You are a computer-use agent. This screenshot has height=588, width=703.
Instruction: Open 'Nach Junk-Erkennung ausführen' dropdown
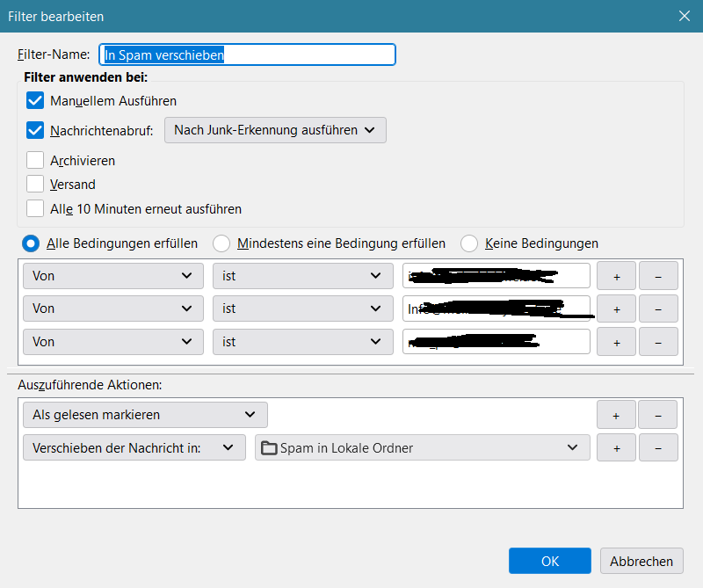(275, 130)
